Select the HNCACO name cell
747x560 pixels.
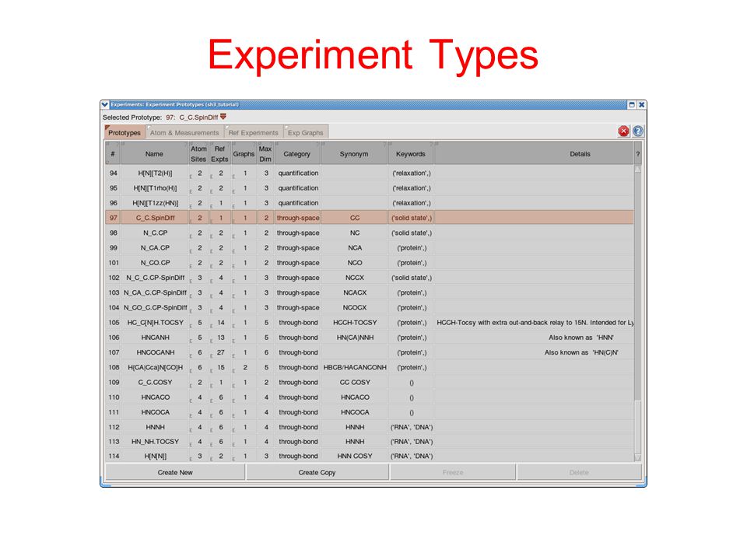155,397
